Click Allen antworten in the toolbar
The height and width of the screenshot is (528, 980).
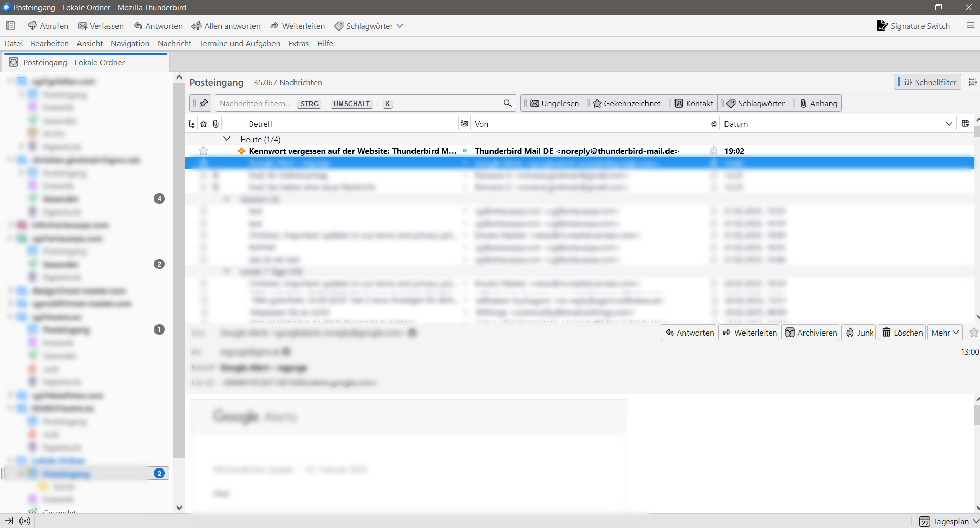coord(226,26)
